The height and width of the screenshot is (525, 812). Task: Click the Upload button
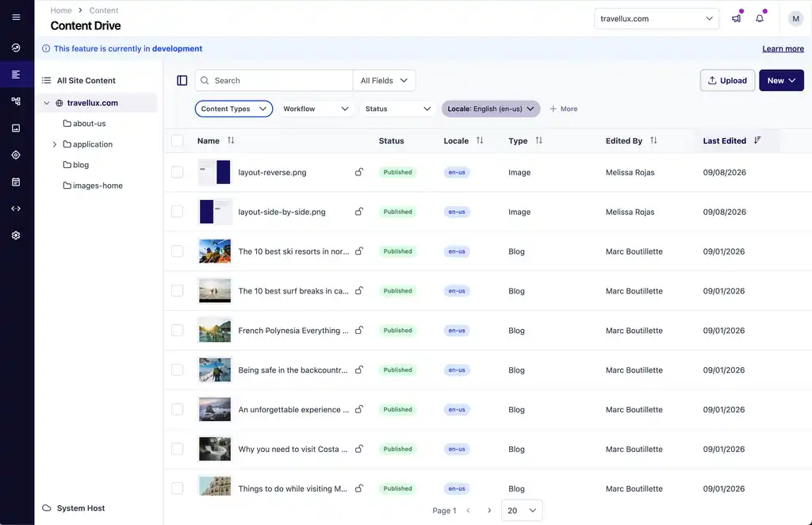pyautogui.click(x=727, y=80)
